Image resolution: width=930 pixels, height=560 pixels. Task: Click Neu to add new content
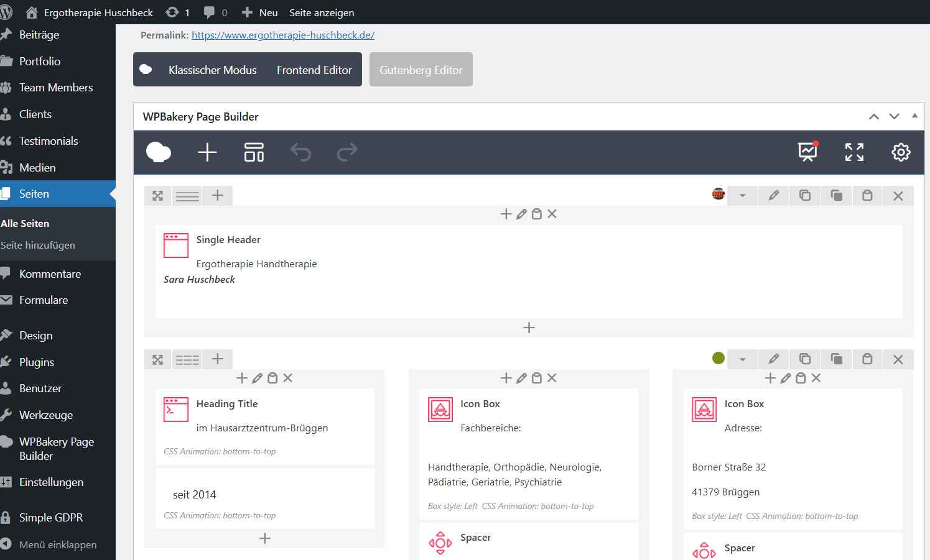click(259, 12)
